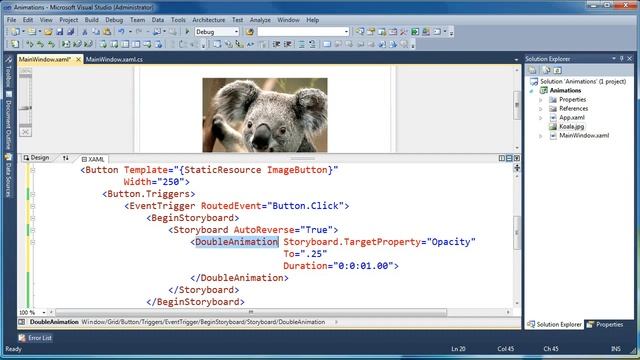
Task: Open the Debug menu
Action: click(x=114, y=20)
